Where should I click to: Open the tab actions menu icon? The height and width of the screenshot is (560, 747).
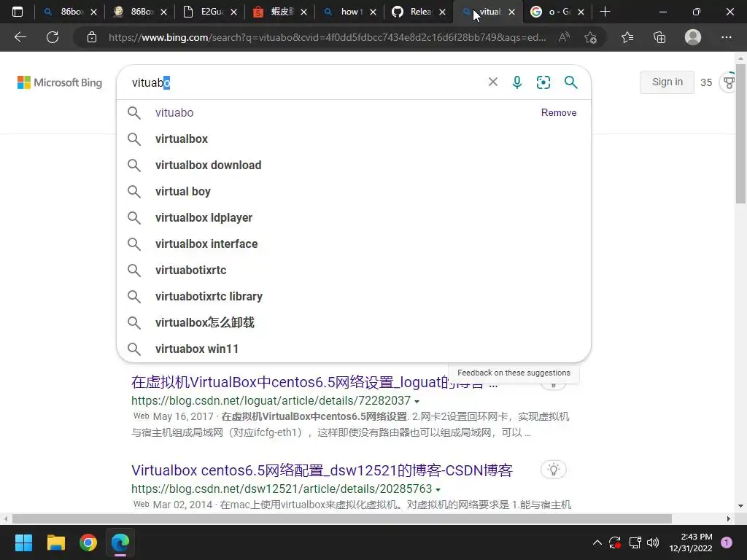(18, 12)
